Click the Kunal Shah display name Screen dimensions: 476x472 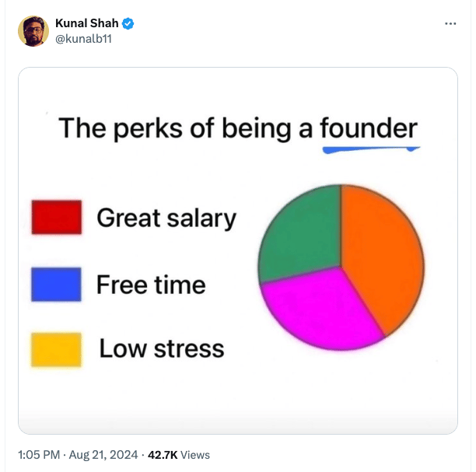pos(87,23)
